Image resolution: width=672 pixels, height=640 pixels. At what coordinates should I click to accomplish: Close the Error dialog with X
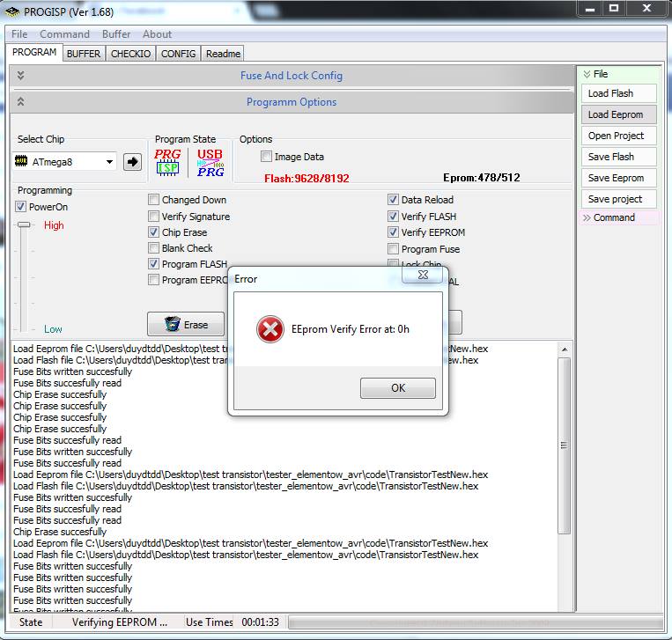(x=423, y=275)
